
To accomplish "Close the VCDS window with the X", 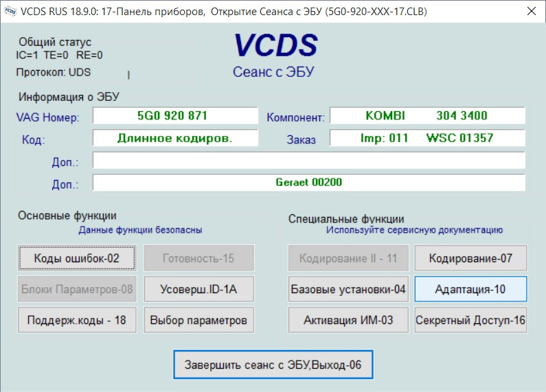I will [532, 11].
